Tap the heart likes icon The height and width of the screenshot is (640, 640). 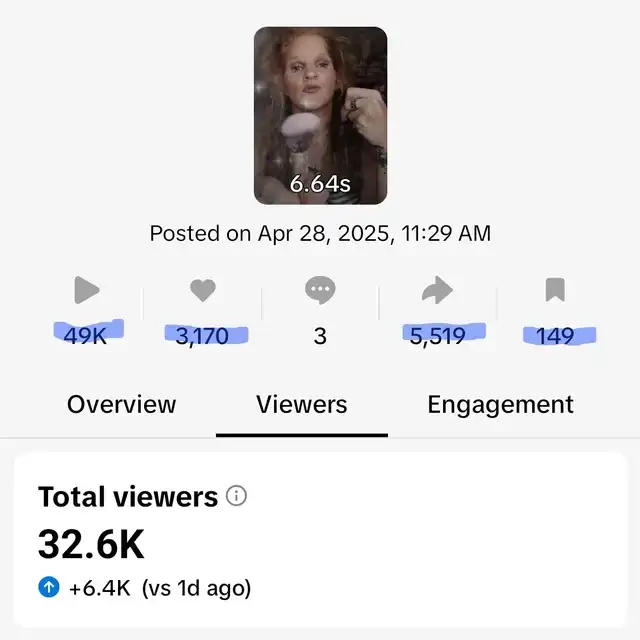203,291
